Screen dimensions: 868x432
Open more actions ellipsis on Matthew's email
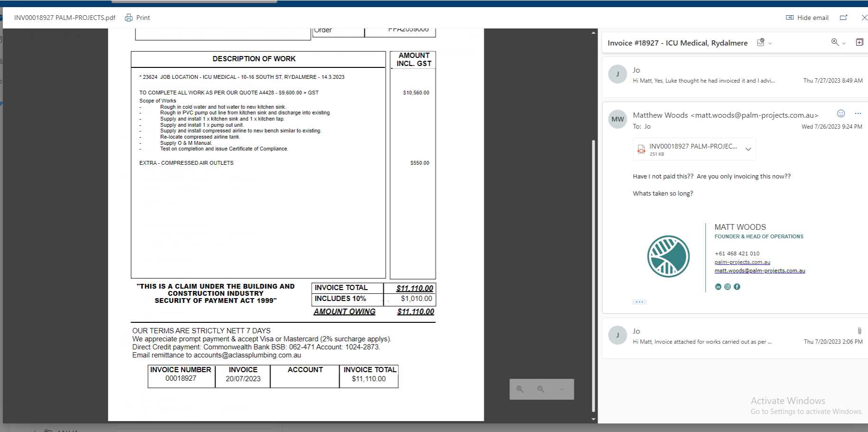click(x=858, y=113)
